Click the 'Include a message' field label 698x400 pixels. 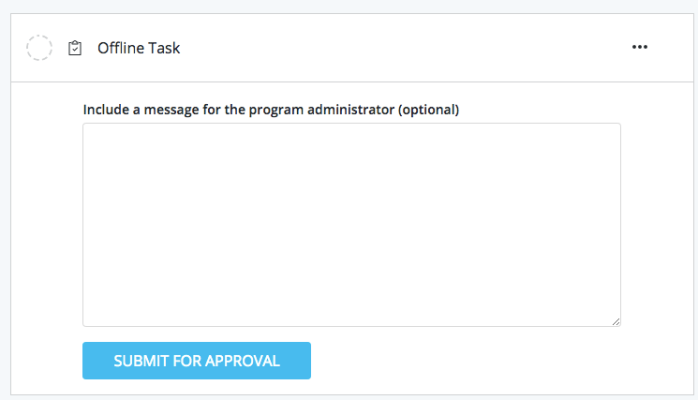coord(238,109)
